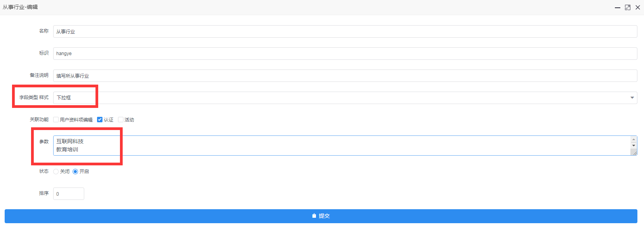
Task: Open the 字段类型 样式 select showing 下拉框
Action: click(x=345, y=98)
